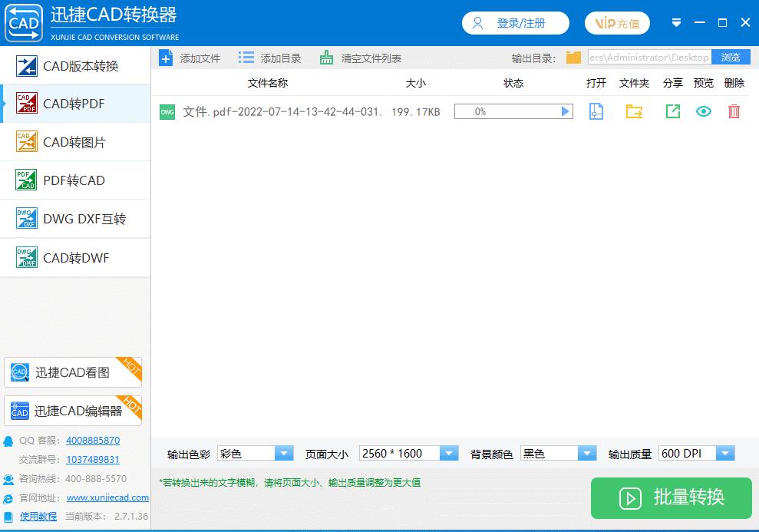Open 迅捷CAD编辑器 from the sidebar
The height and width of the screenshot is (532, 759).
click(73, 409)
